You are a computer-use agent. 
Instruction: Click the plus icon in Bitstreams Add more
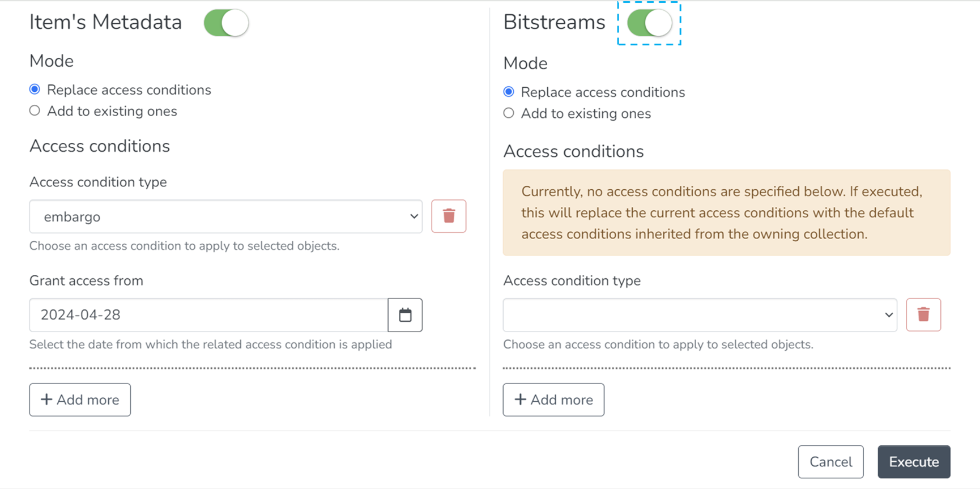pos(520,399)
